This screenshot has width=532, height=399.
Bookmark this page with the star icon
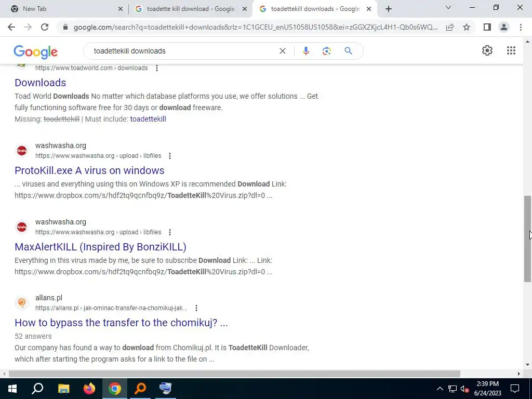coord(467,27)
